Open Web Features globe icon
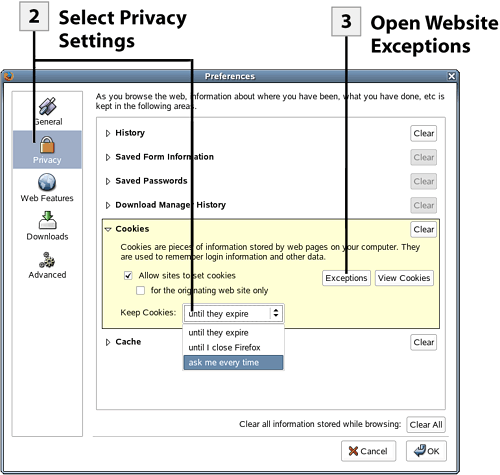 (47, 182)
